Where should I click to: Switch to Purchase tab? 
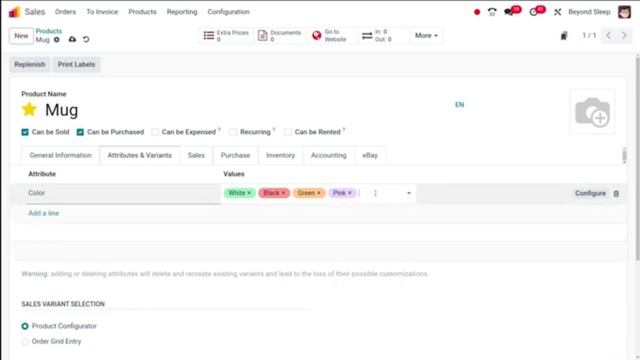[236, 155]
